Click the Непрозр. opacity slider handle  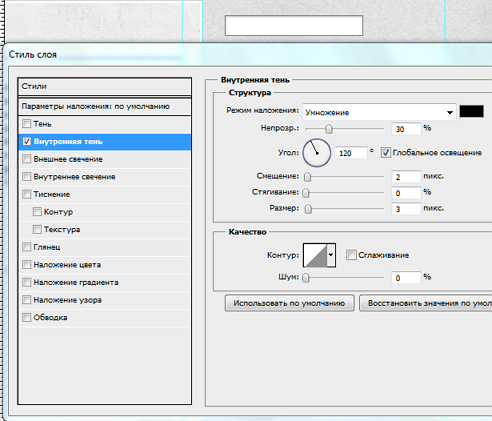pos(329,129)
